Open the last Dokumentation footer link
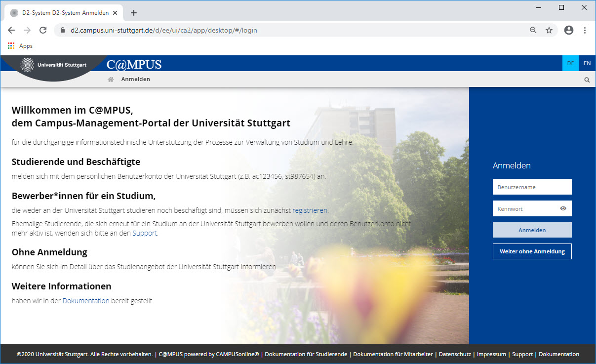Image resolution: width=596 pixels, height=364 pixels. click(x=559, y=354)
